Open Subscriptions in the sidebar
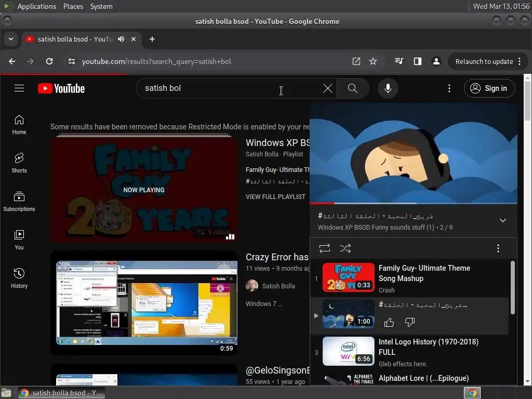 point(19,202)
